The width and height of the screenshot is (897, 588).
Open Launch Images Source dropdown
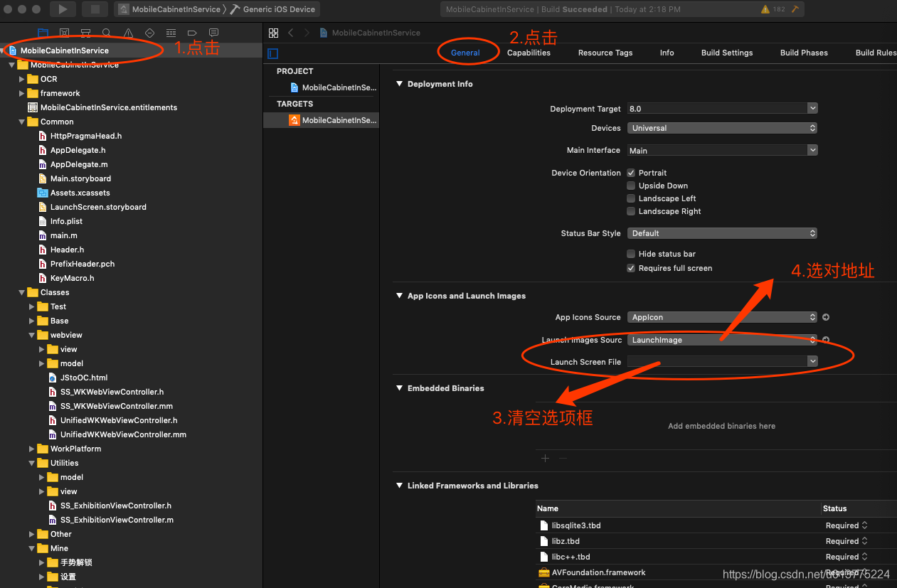click(722, 340)
